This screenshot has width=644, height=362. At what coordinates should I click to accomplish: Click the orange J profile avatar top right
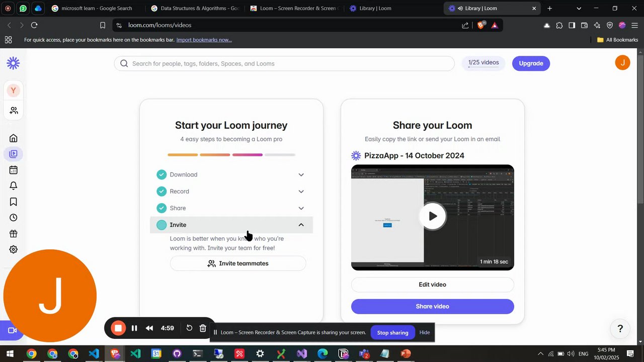point(622,62)
